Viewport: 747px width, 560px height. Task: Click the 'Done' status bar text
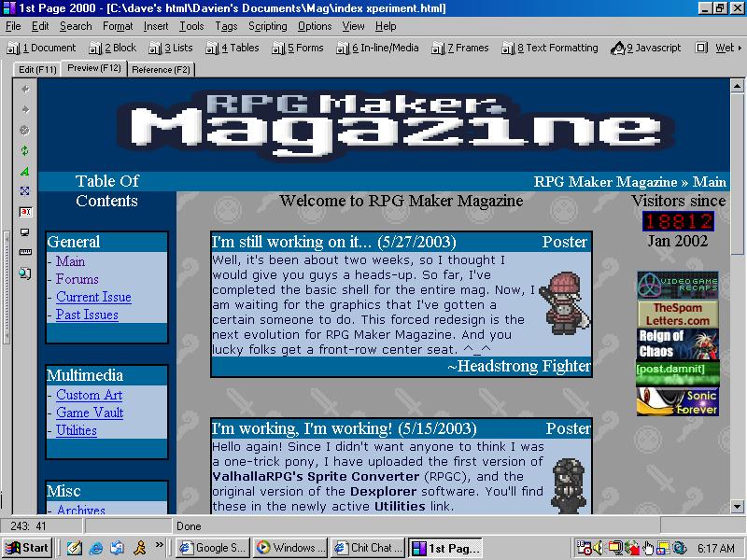click(189, 526)
